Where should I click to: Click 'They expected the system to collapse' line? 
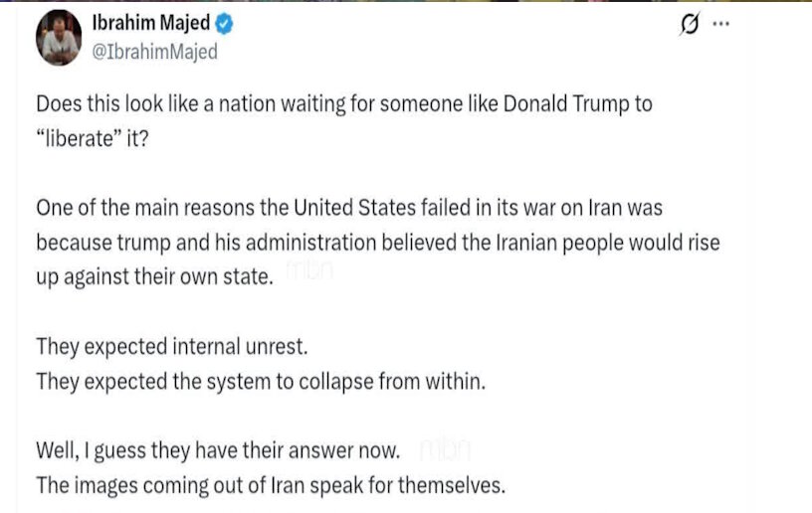261,382
